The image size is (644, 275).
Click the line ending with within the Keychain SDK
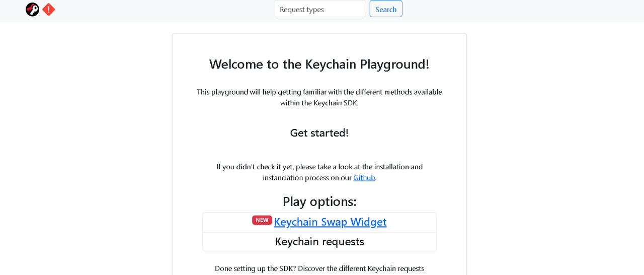click(319, 103)
